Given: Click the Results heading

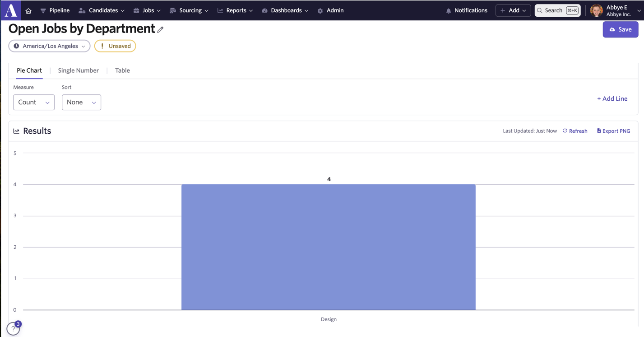Looking at the screenshot, I should (x=37, y=131).
